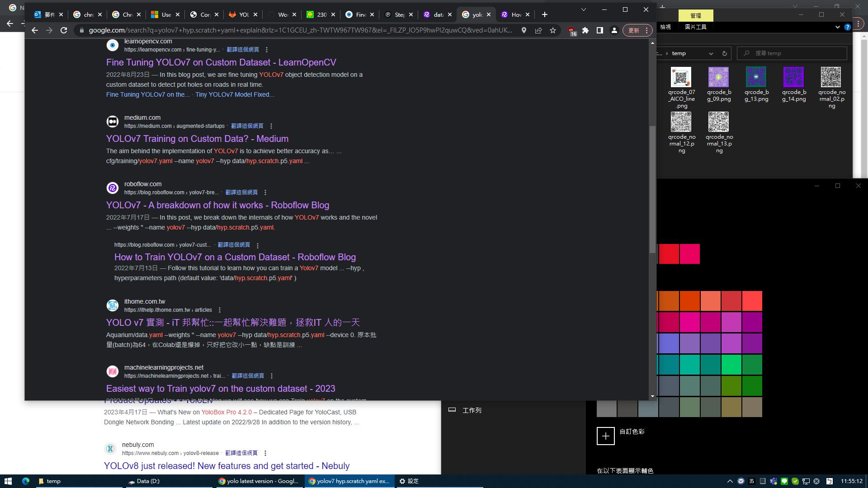868x488 pixels.
Task: Click 'Tiny YOLOv7 Model Fixed...' sitelink
Action: (235, 94)
